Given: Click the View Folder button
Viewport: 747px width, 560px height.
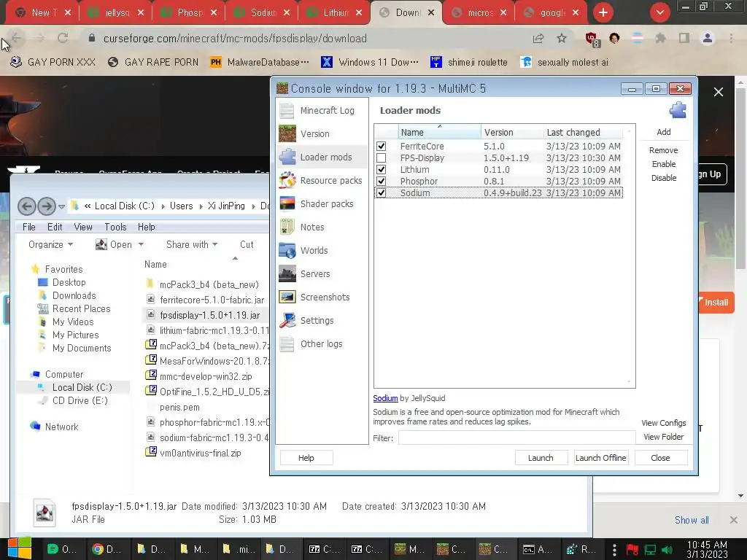Looking at the screenshot, I should (663, 437).
